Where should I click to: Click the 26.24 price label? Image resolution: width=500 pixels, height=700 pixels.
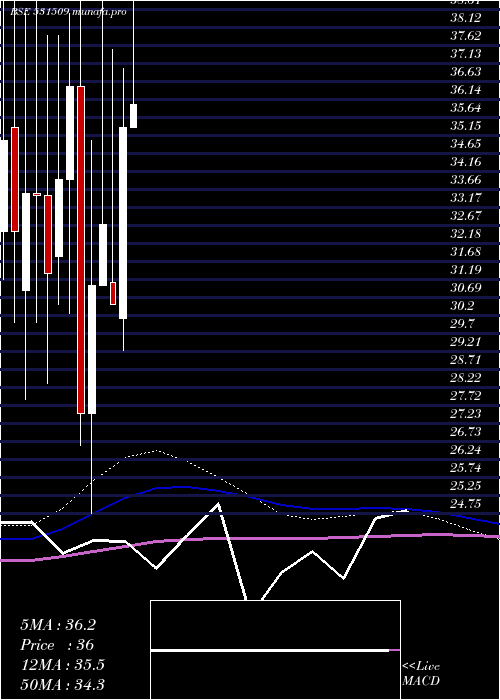tap(466, 450)
